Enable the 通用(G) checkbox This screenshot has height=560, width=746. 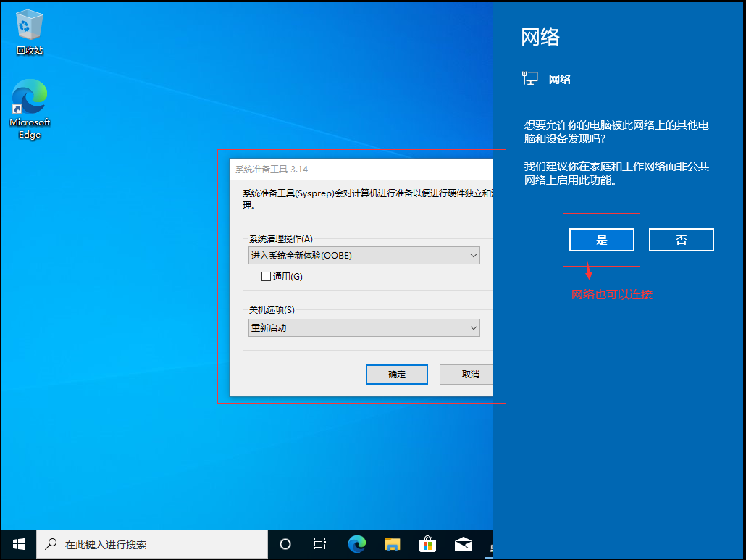[x=266, y=276]
